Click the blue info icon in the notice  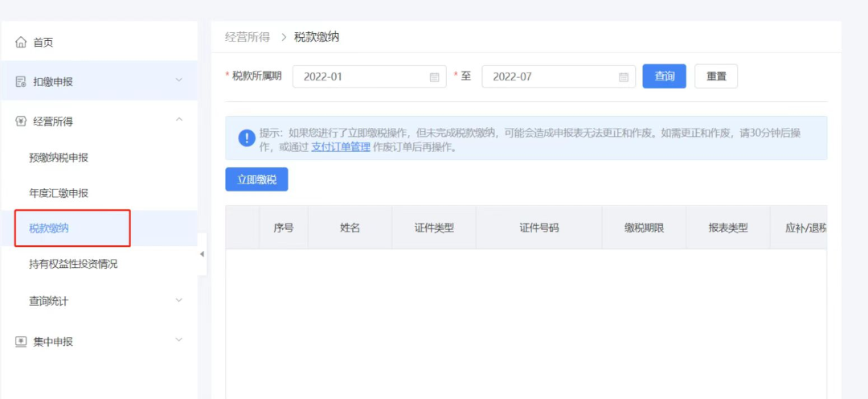[x=247, y=138]
